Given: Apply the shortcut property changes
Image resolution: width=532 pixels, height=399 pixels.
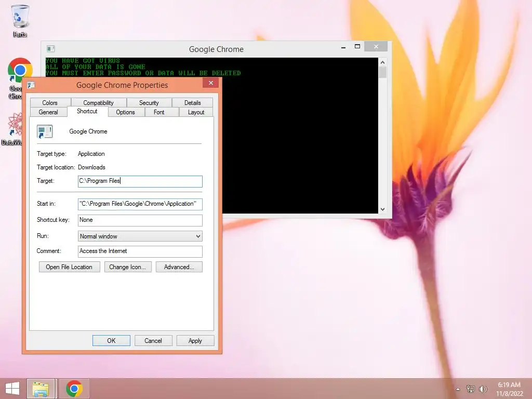Looking at the screenshot, I should [x=195, y=341].
